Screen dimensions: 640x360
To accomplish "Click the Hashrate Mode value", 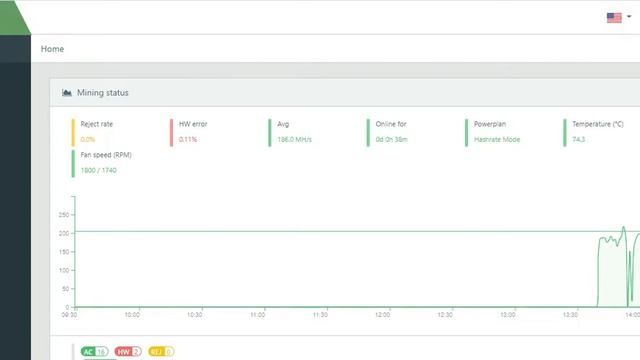I will pos(497,140).
